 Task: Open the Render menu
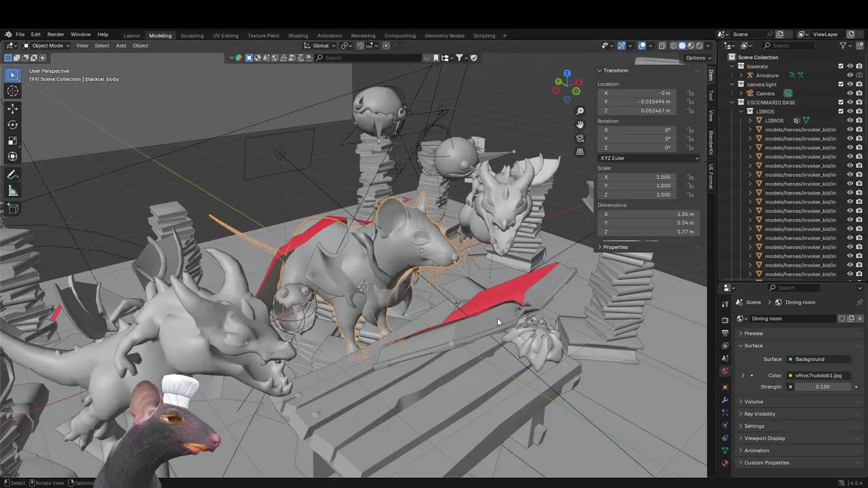coord(56,35)
